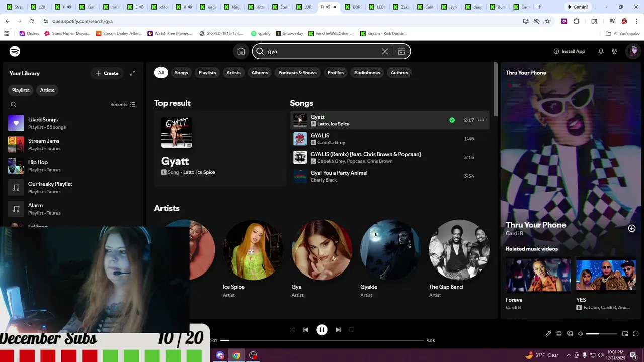This screenshot has width=644, height=362.
Task: Open the Gyatt top result card
Action: (220, 148)
